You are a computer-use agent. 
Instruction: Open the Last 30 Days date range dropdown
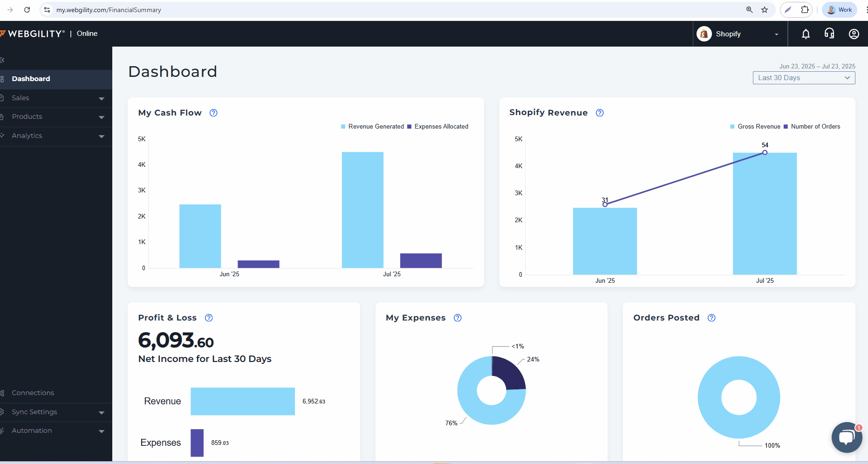[x=804, y=78]
